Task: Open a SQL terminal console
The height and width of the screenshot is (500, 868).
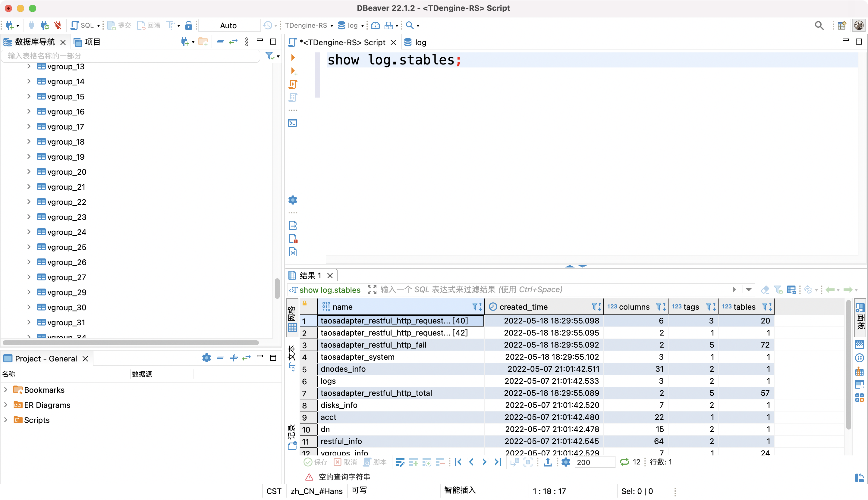Action: [292, 123]
